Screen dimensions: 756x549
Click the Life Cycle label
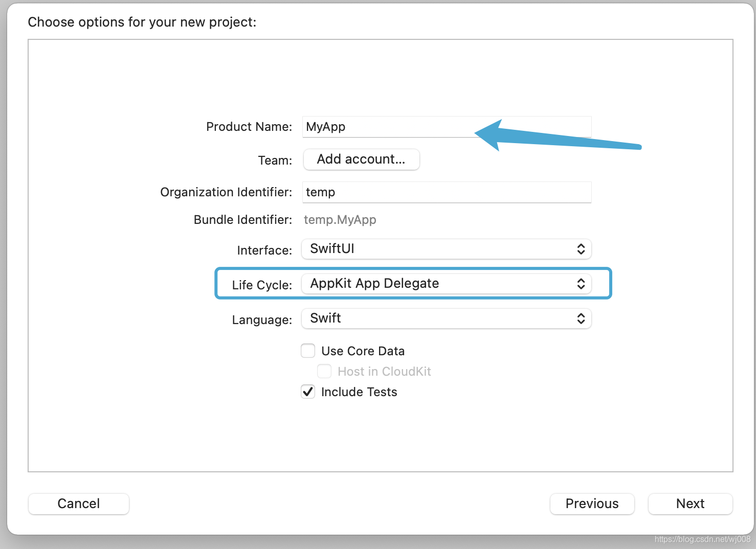pos(262,285)
